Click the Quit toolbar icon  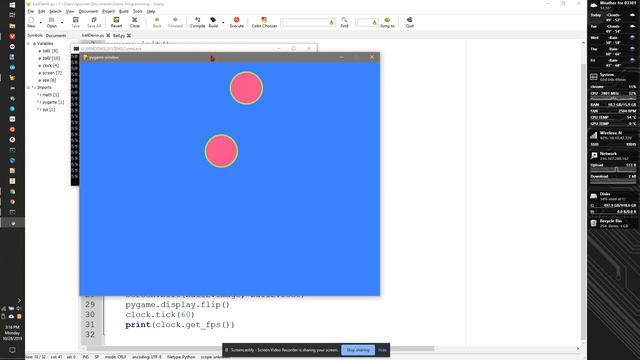[x=409, y=20]
